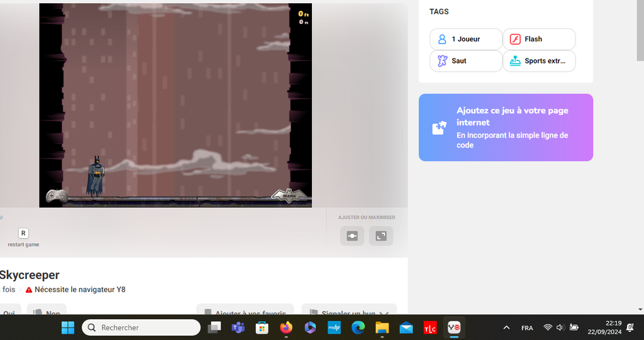Image resolution: width=644 pixels, height=340 pixels.
Task: Click the Batman character in the game
Action: coord(96,177)
